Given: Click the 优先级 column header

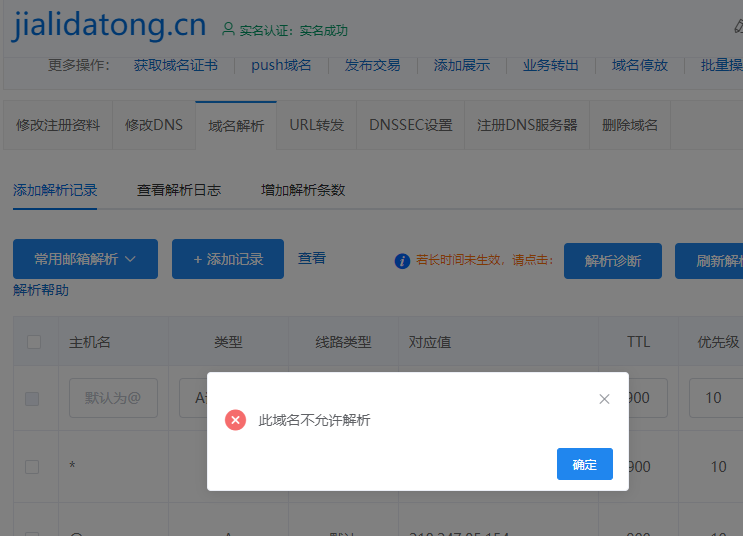Looking at the screenshot, I should [x=718, y=342].
